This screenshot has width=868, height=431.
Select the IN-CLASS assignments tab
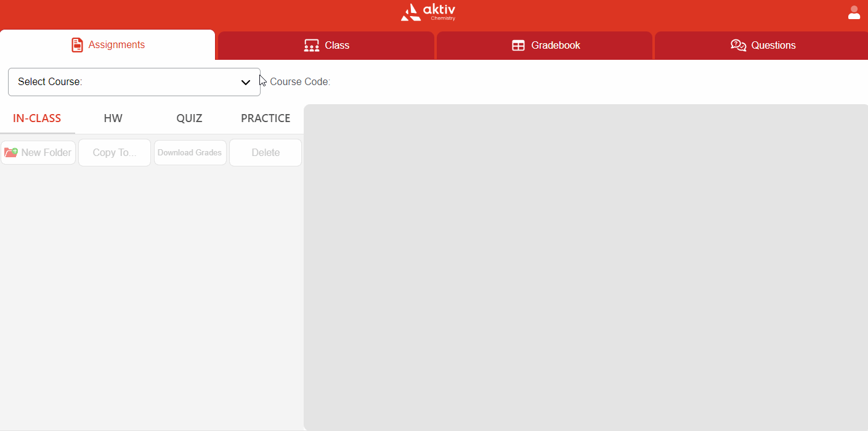coord(37,118)
